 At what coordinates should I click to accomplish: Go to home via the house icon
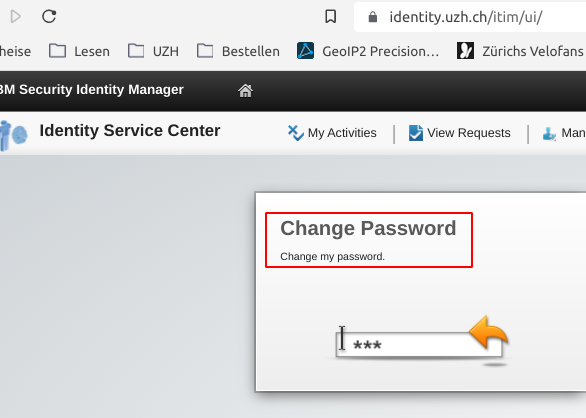pos(245,90)
